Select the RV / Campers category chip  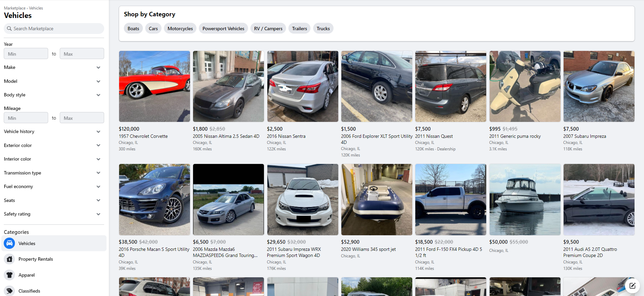pos(268,29)
